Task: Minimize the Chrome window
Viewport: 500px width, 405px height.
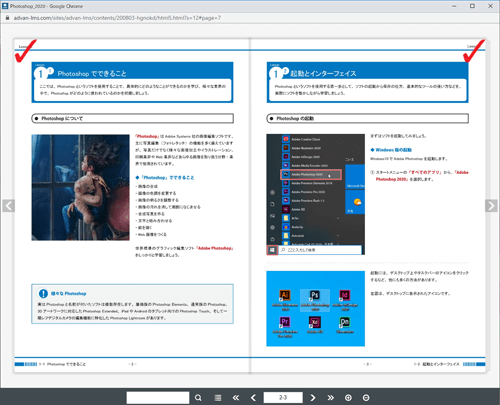Action: (454, 6)
